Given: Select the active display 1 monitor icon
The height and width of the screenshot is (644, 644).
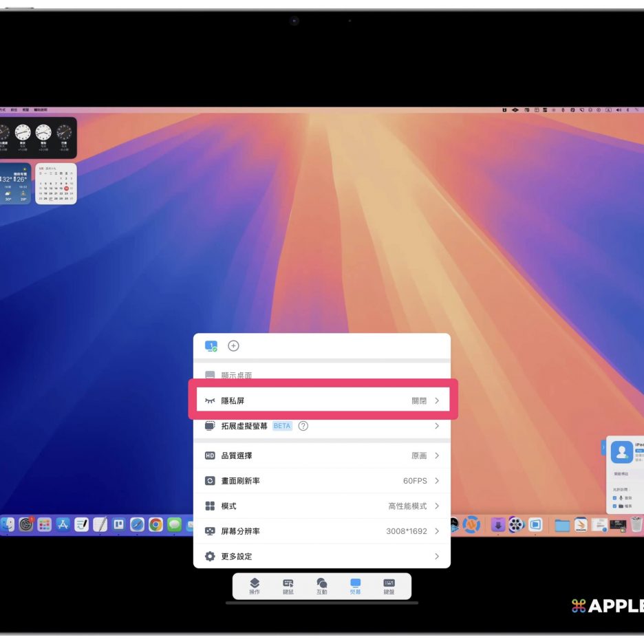Looking at the screenshot, I should click(211, 346).
